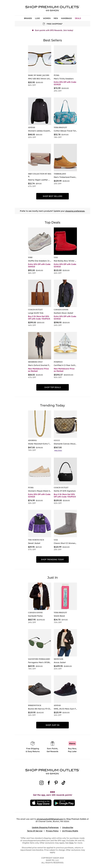Open the Handbags menu item

point(66,18)
